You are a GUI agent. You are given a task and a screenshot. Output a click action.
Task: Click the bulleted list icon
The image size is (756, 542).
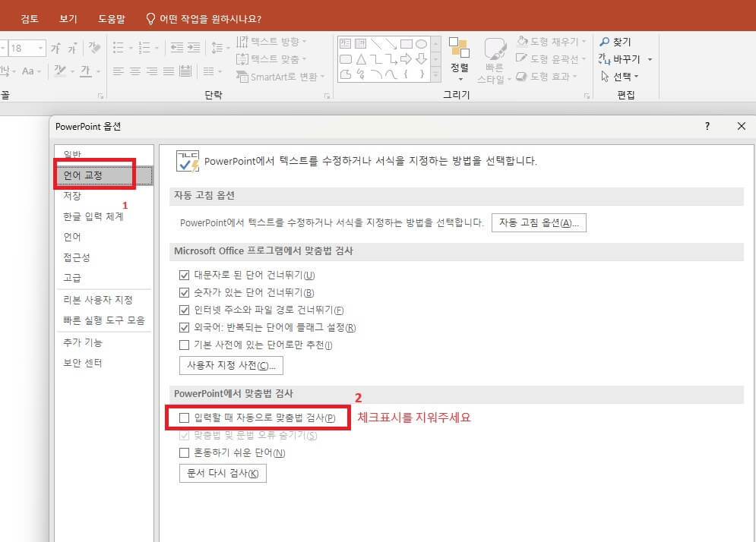(118, 48)
